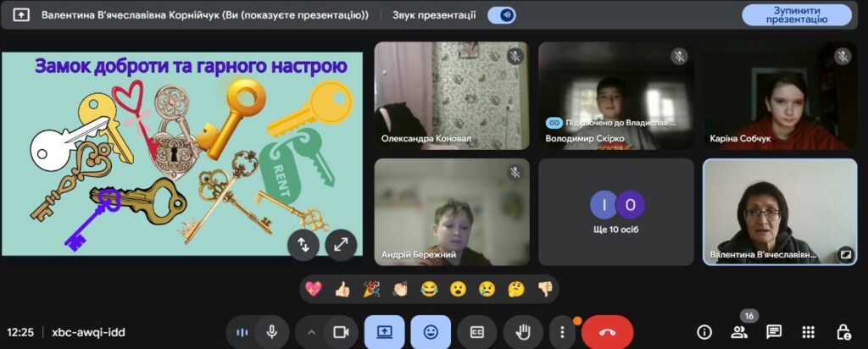Image resolution: width=868 pixels, height=349 pixels.
Task: Open meeting details info icon
Action: [704, 332]
